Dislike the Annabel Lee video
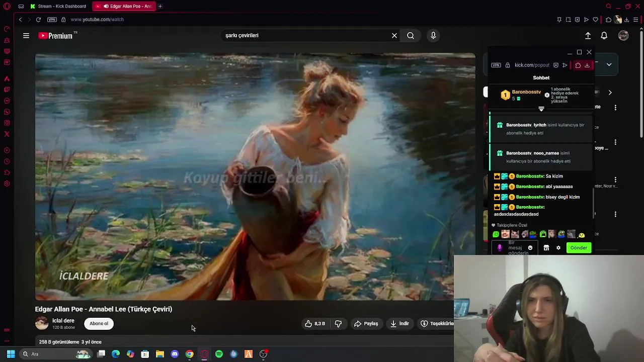644x362 pixels. tap(338, 324)
